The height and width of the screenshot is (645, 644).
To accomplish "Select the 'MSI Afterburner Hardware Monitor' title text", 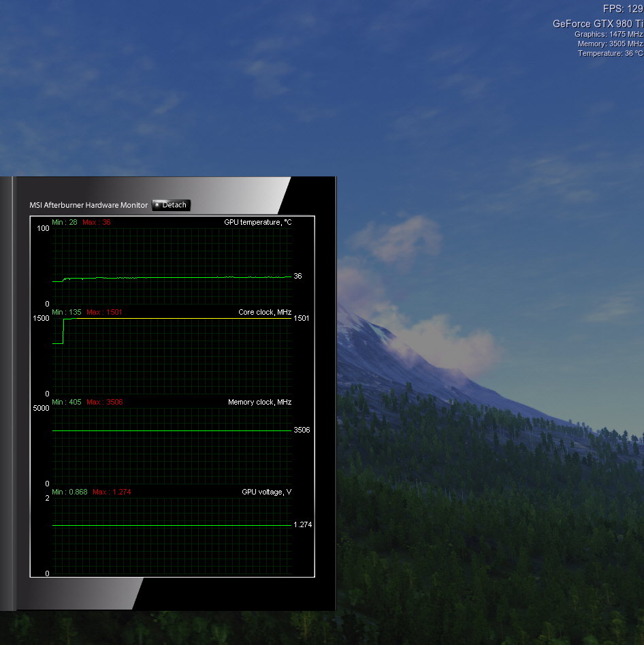I will pyautogui.click(x=88, y=205).
